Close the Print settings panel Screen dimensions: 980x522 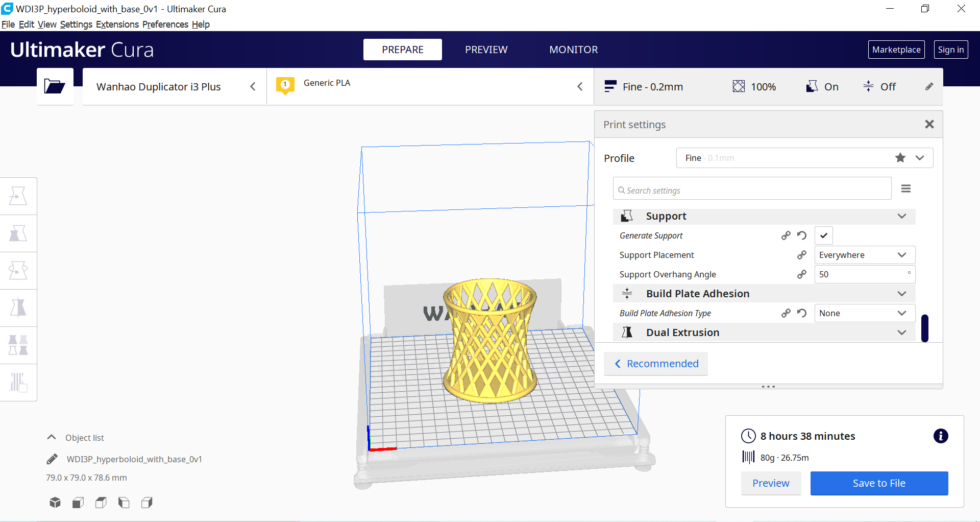[929, 124]
